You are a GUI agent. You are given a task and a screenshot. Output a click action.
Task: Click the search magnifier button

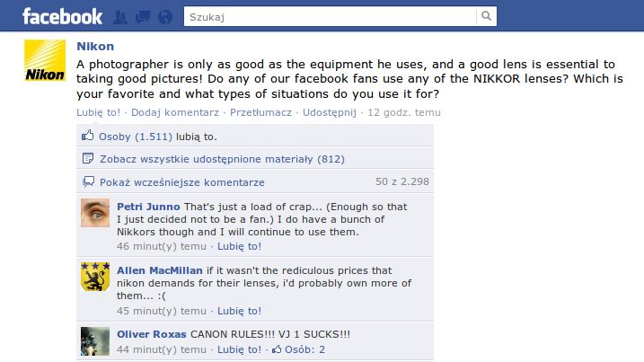pos(486,16)
